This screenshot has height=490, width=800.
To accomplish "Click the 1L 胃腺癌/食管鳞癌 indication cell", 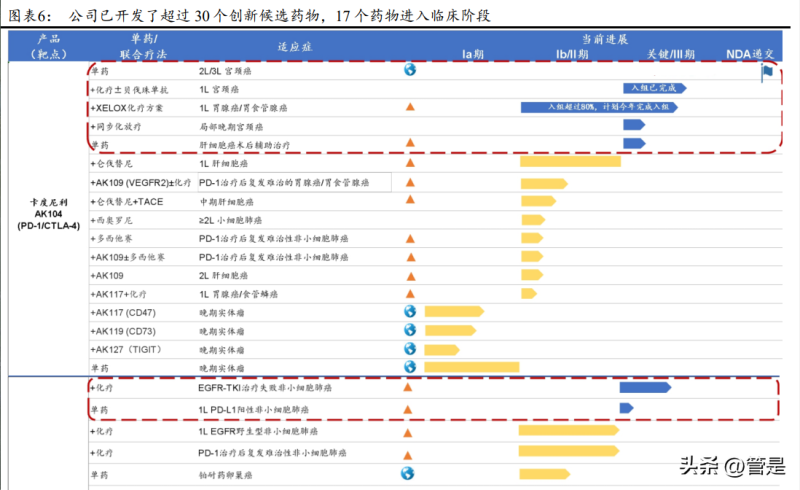I will coord(238,294).
